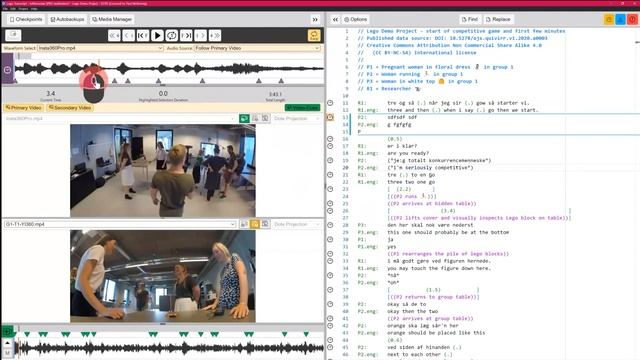
Task: Click the transcript line 'tre (.) to en go'
Action: coord(411,175)
